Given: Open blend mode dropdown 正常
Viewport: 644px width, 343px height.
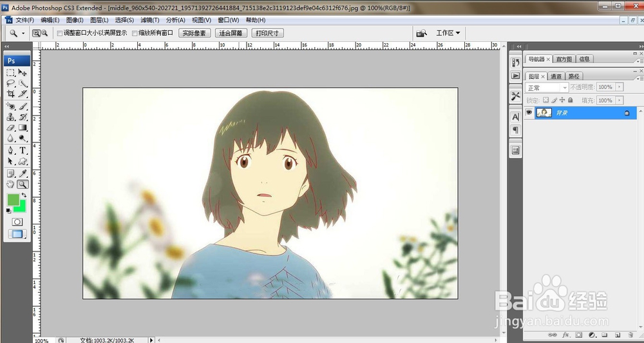Looking at the screenshot, I should click(x=547, y=88).
